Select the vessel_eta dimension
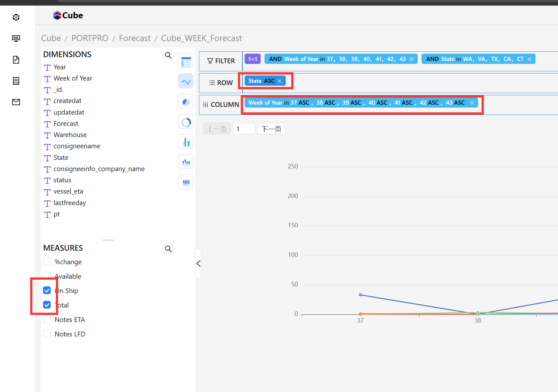The image size is (558, 392). click(x=68, y=191)
